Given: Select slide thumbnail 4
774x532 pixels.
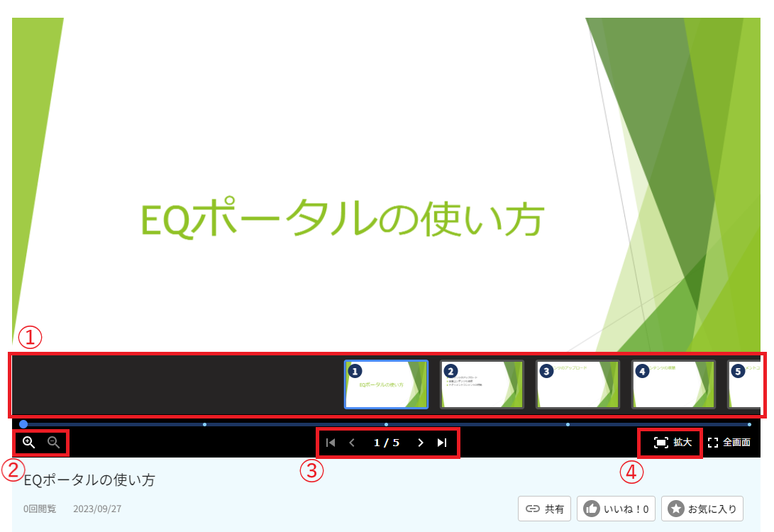Looking at the screenshot, I should coord(673,384).
